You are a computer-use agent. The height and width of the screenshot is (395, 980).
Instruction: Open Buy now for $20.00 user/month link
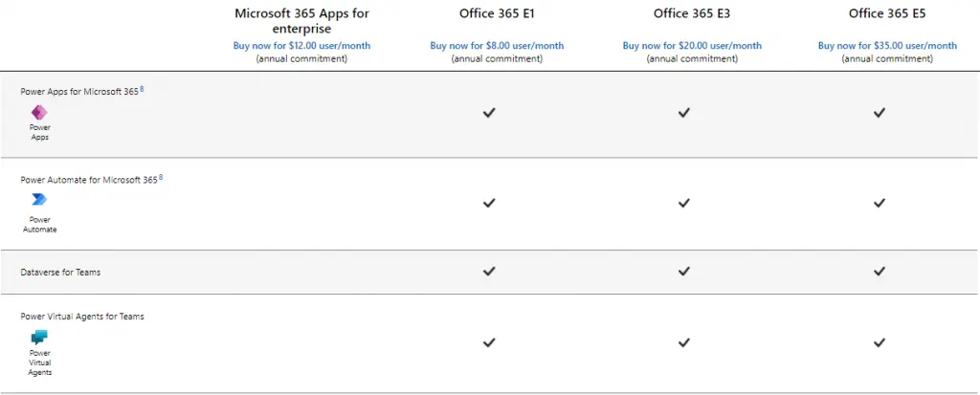(x=692, y=46)
